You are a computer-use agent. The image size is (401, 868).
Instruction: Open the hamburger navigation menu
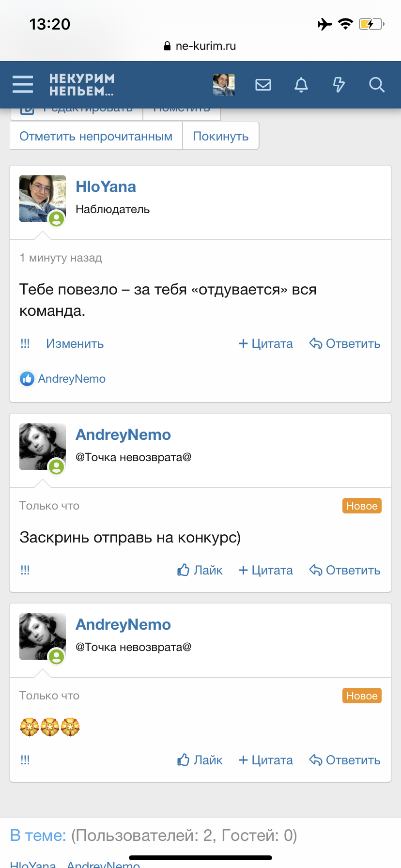click(x=23, y=84)
